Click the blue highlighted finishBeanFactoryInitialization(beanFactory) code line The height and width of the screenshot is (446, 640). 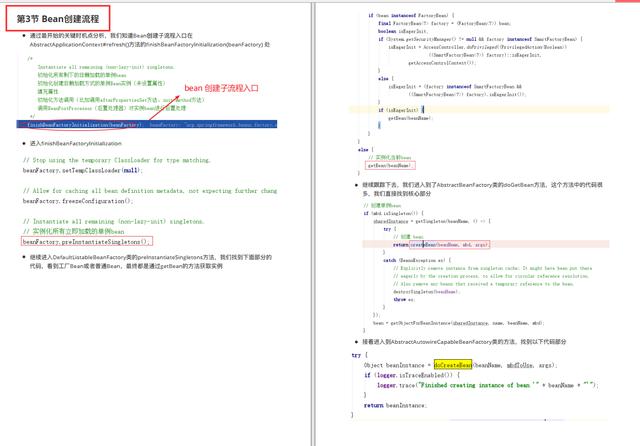[x=147, y=124]
